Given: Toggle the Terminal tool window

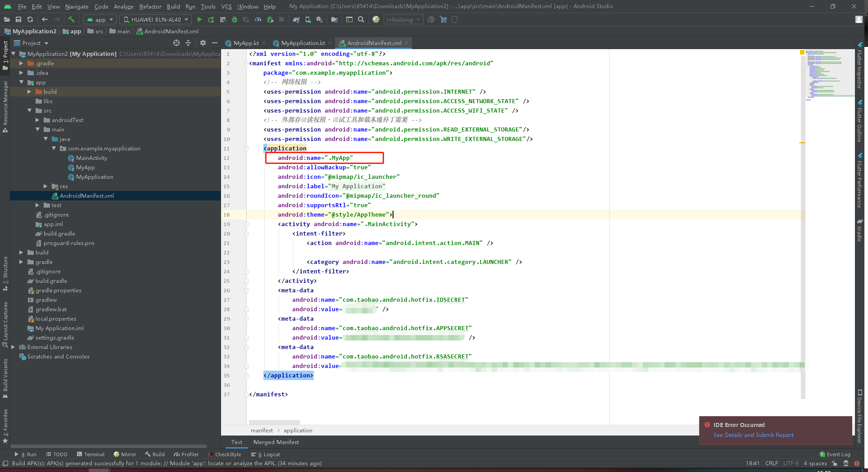Looking at the screenshot, I should [x=90, y=454].
